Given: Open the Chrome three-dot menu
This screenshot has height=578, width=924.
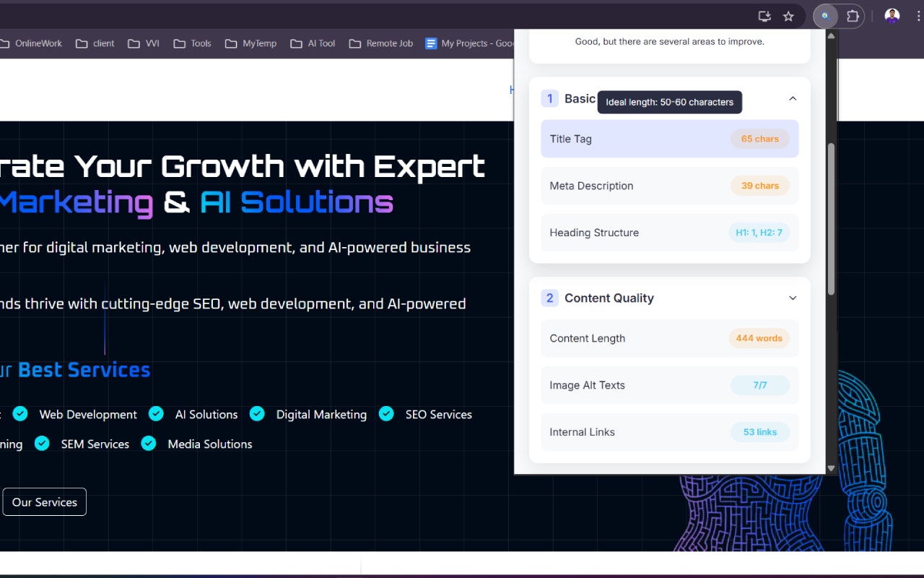Looking at the screenshot, I should 920,15.
